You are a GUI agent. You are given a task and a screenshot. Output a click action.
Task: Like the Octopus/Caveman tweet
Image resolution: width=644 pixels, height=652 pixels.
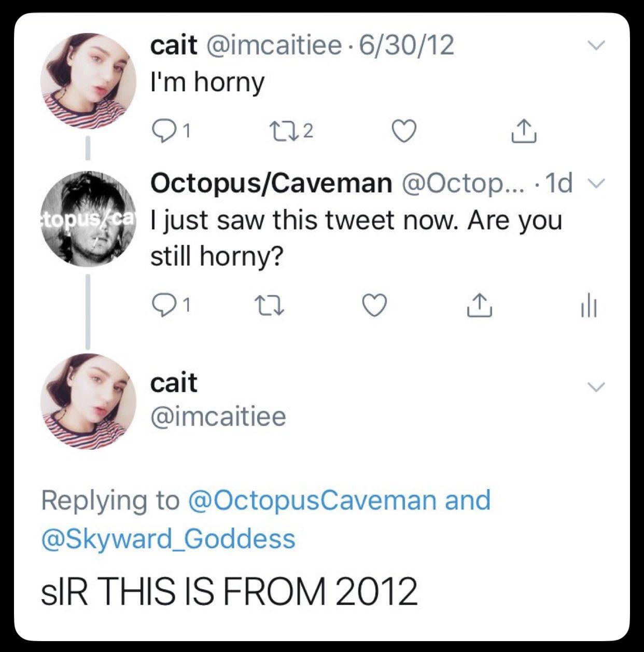[373, 305]
